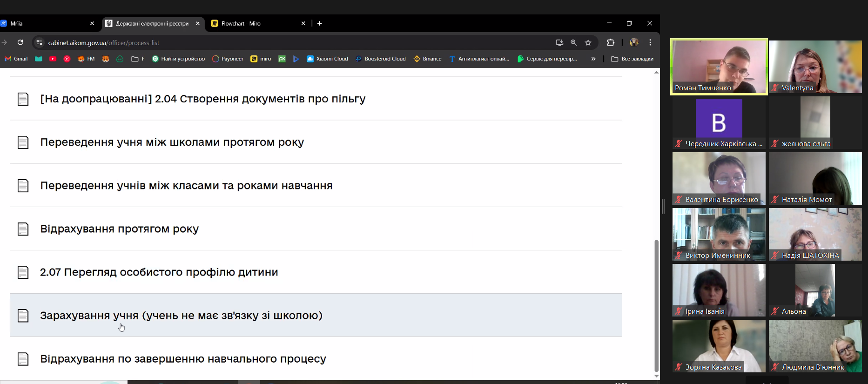Open the F bookmark folder
This screenshot has height=384, width=868.
click(138, 59)
